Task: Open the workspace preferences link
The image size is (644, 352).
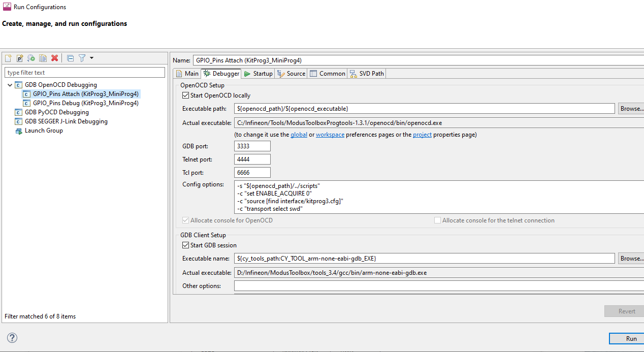Action: [330, 135]
